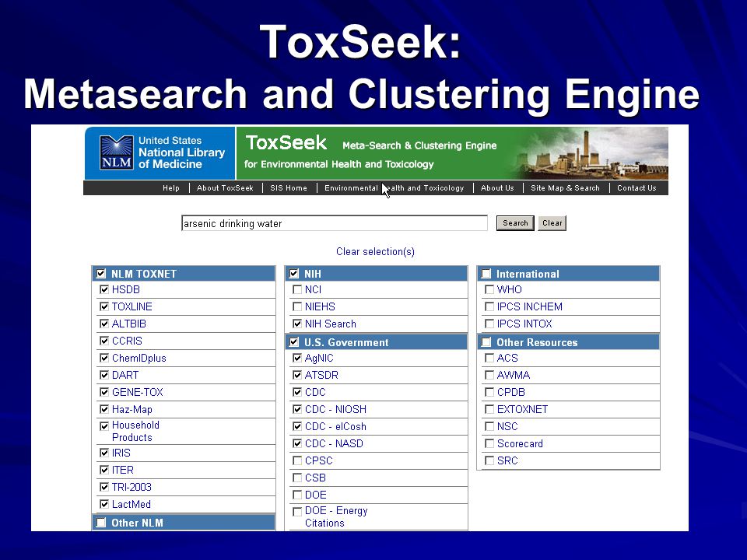Check the AWMA checkbox
Viewport: 747px width, 560px height.
pyautogui.click(x=489, y=375)
